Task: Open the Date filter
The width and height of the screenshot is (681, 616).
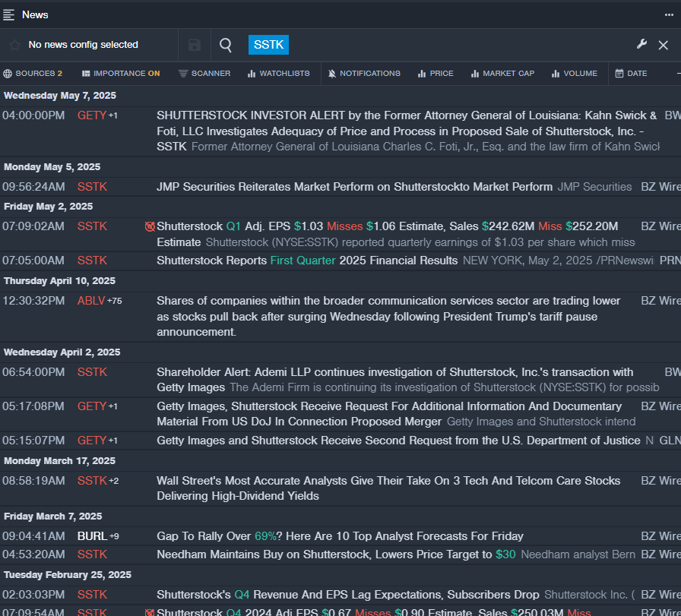Action: pyautogui.click(x=631, y=74)
